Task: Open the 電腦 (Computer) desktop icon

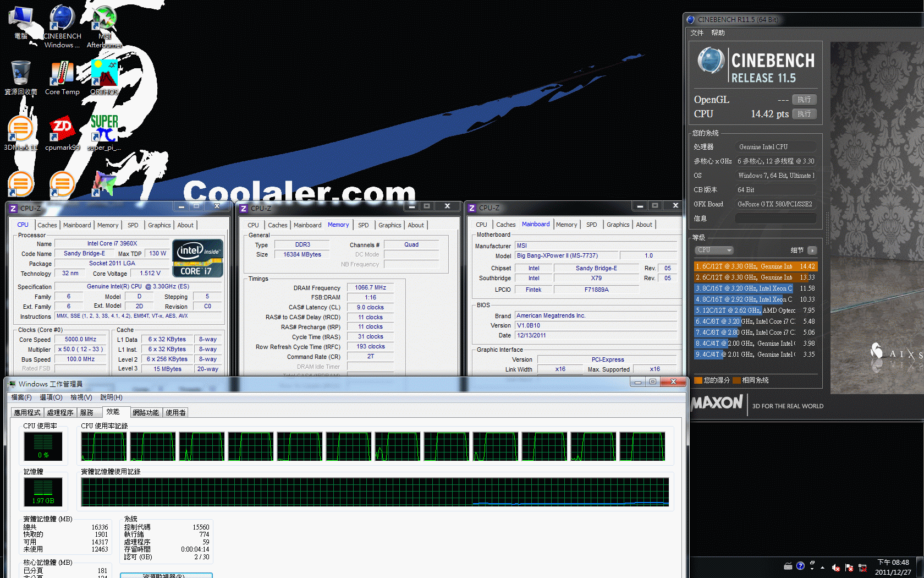Action: tap(21, 23)
